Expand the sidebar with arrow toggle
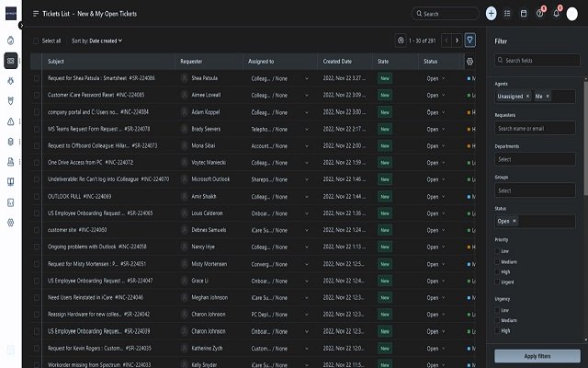Screen dimensions: 588x368 [x=21, y=26]
